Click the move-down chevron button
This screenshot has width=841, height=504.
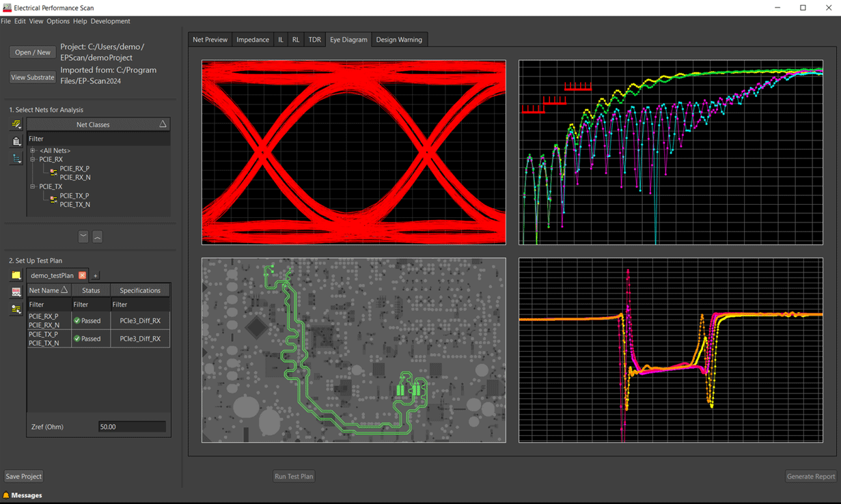coord(83,236)
